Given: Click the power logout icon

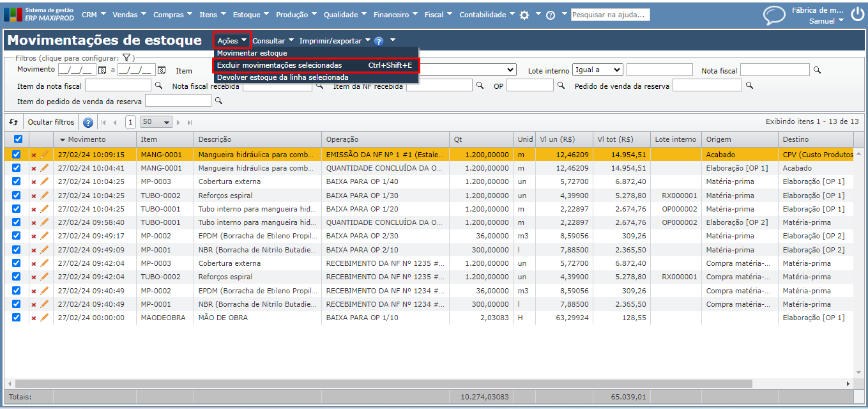Looking at the screenshot, I should tap(857, 13).
